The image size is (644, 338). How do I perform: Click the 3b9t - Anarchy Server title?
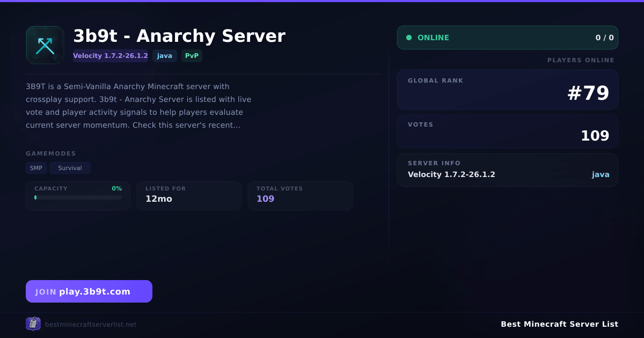coord(179,36)
